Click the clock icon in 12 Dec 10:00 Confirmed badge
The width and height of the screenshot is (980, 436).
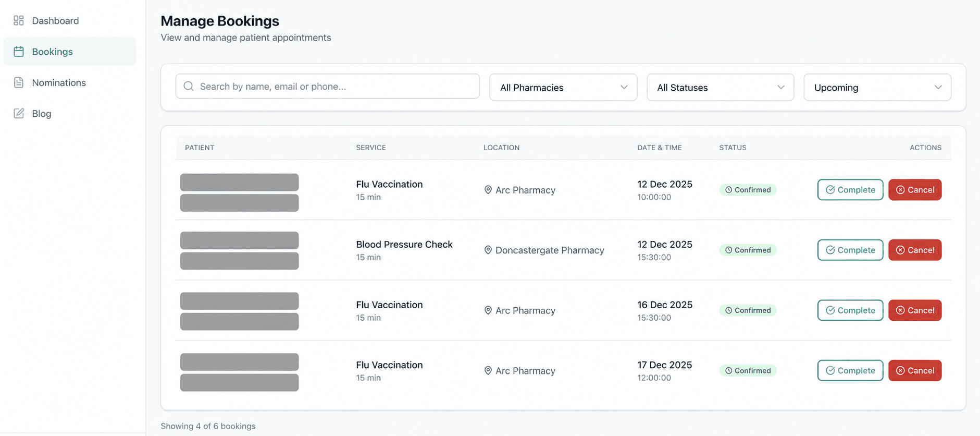(729, 190)
